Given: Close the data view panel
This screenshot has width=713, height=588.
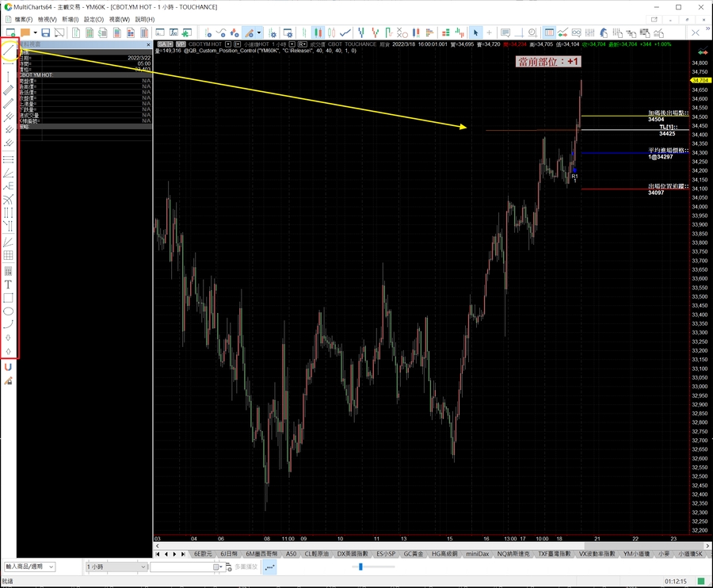Looking at the screenshot, I should 148,44.
